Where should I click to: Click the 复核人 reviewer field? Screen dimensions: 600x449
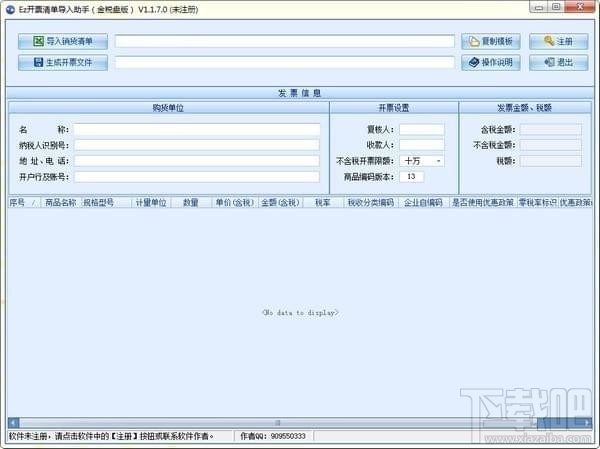click(x=422, y=129)
